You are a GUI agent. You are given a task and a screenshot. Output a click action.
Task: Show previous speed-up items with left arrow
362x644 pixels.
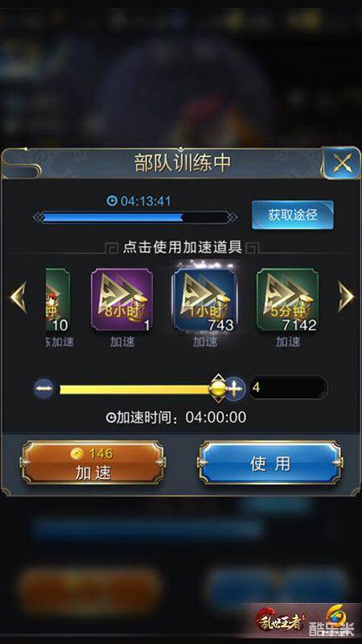click(19, 297)
